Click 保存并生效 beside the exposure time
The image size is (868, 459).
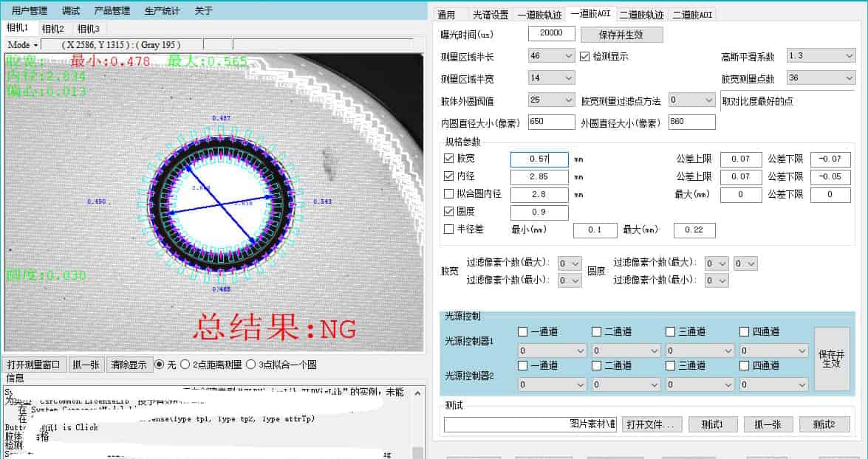[621, 35]
